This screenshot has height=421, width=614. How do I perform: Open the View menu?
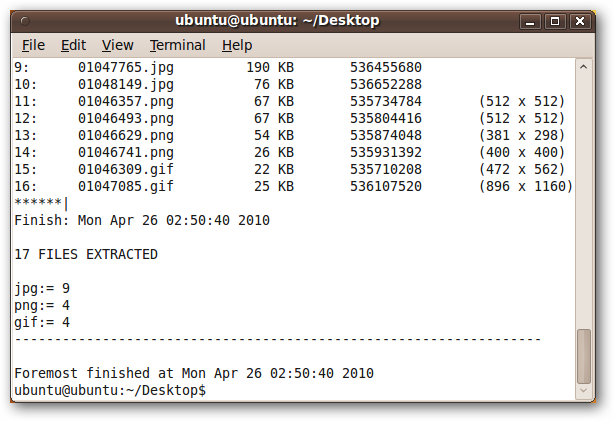point(117,45)
